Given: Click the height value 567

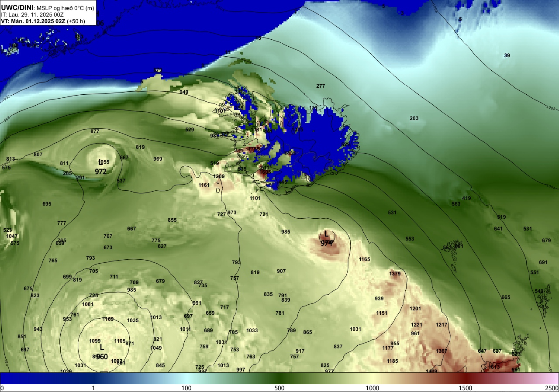Looking at the screenshot, I should tap(124, 158).
